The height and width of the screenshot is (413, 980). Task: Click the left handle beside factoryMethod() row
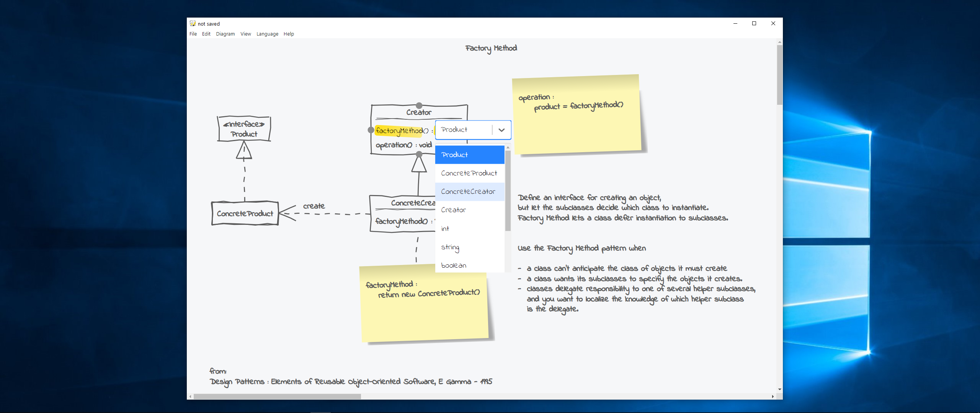[371, 130]
